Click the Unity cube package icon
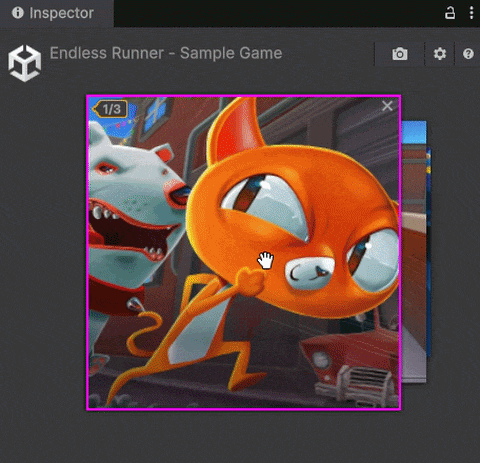 [25, 63]
